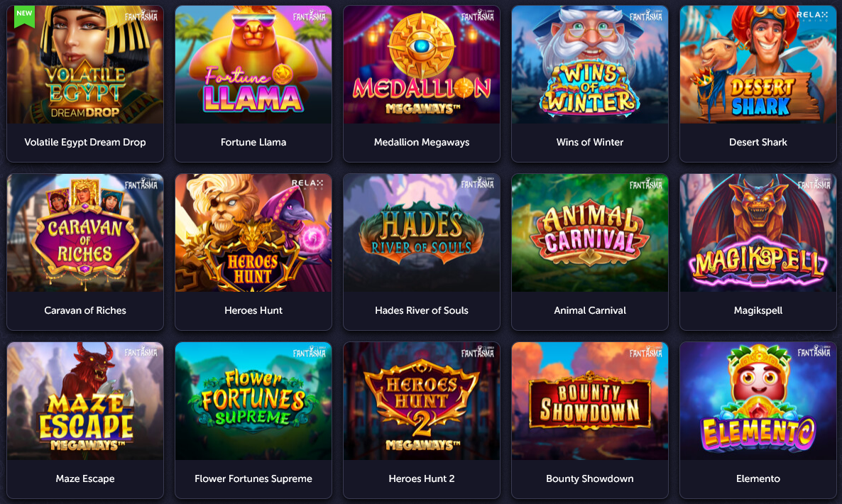Click the Relax logo on Desert Shark

[812, 16]
